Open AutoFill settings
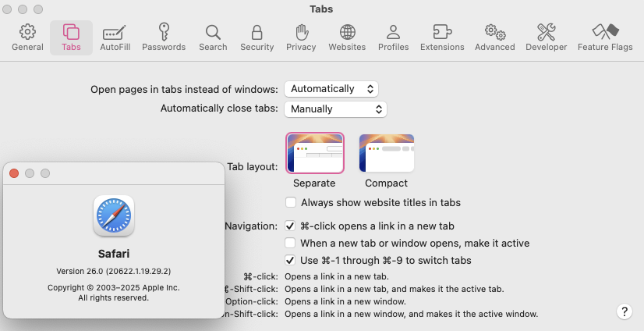The width and height of the screenshot is (644, 331). click(x=115, y=37)
